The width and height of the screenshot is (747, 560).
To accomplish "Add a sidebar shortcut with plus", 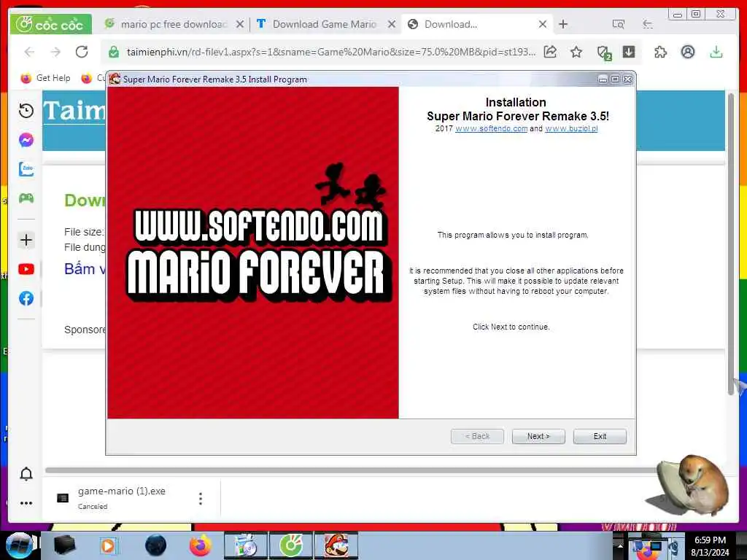I will tap(26, 240).
